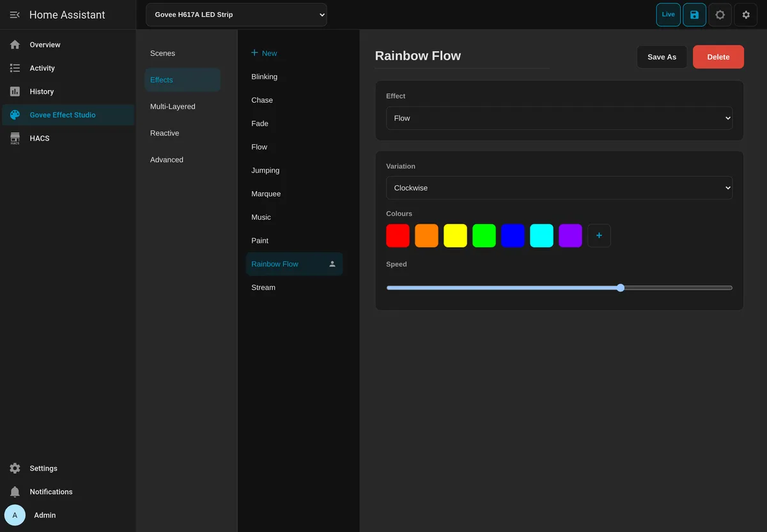Click the Rainbow Flow title field

pos(462,56)
